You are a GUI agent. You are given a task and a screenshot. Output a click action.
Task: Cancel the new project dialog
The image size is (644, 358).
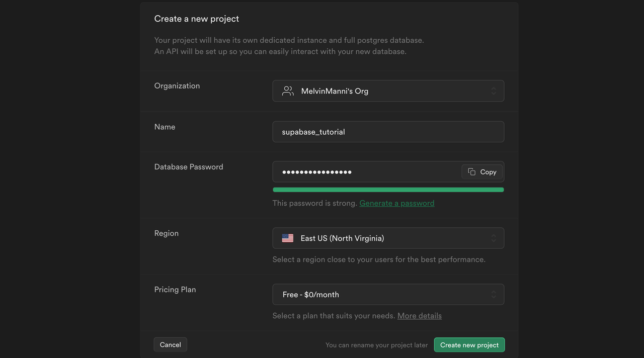170,345
